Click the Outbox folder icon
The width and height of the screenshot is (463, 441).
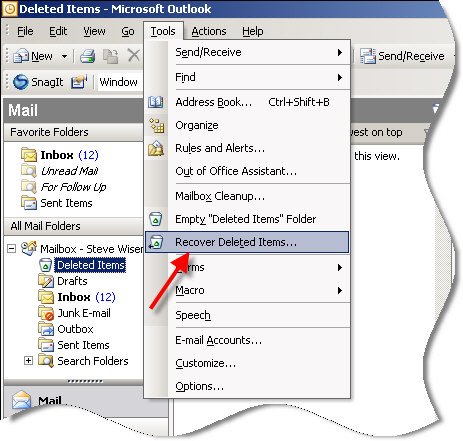click(46, 329)
